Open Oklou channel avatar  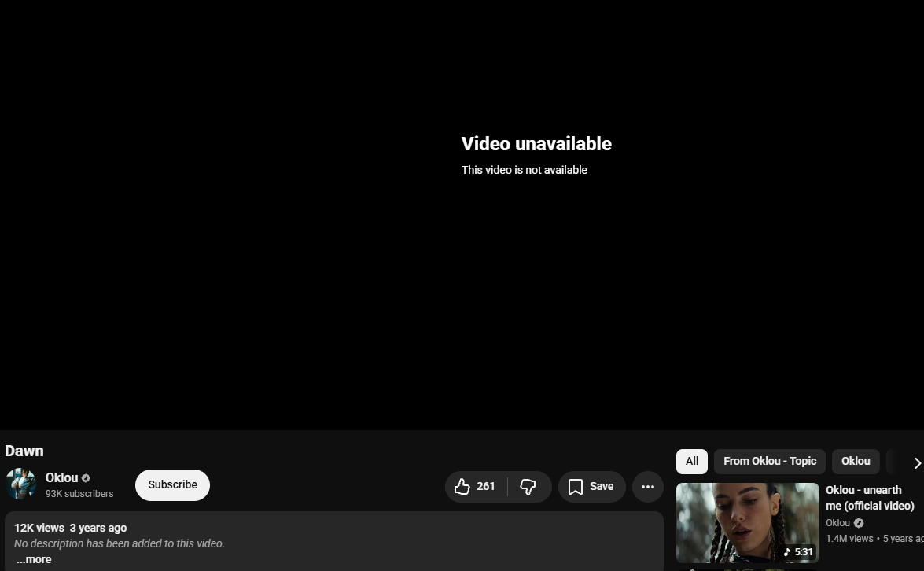[20, 484]
